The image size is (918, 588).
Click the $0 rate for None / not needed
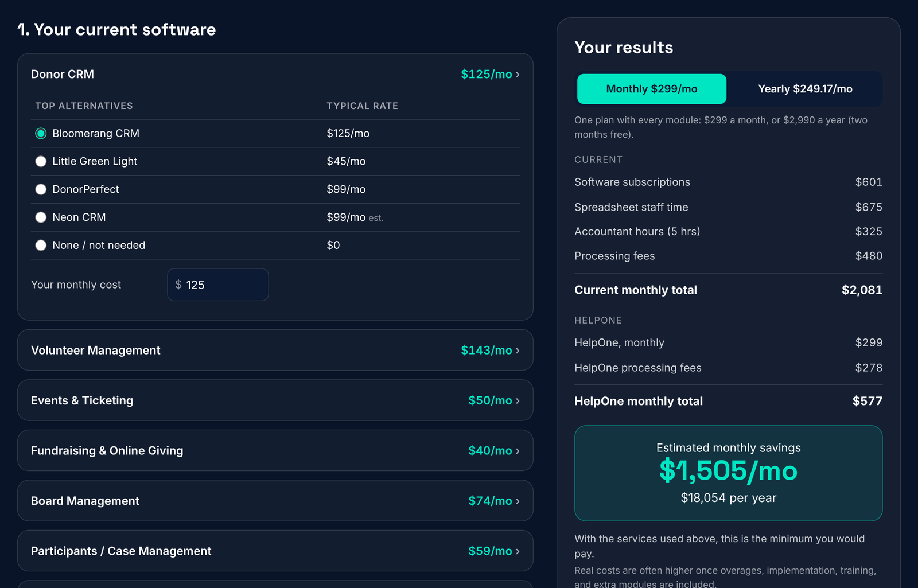(x=333, y=246)
